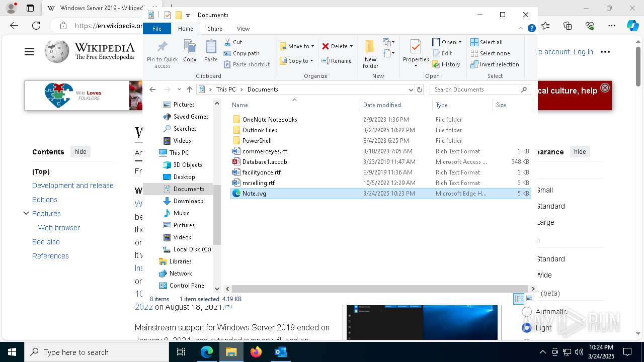
Task: Click Explorer Help question mark icon
Action: pyautogui.click(x=531, y=29)
